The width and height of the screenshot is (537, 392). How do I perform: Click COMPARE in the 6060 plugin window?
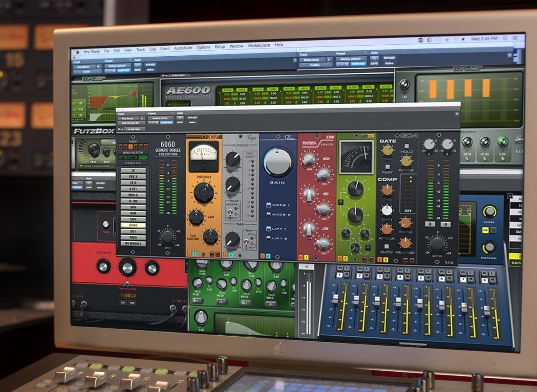(x=166, y=123)
